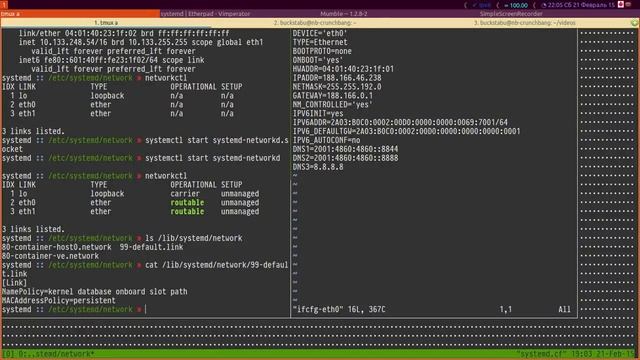Click the line 'GATEWAY=188.166.0.1'
The height and width of the screenshot is (360, 640).
click(332, 96)
